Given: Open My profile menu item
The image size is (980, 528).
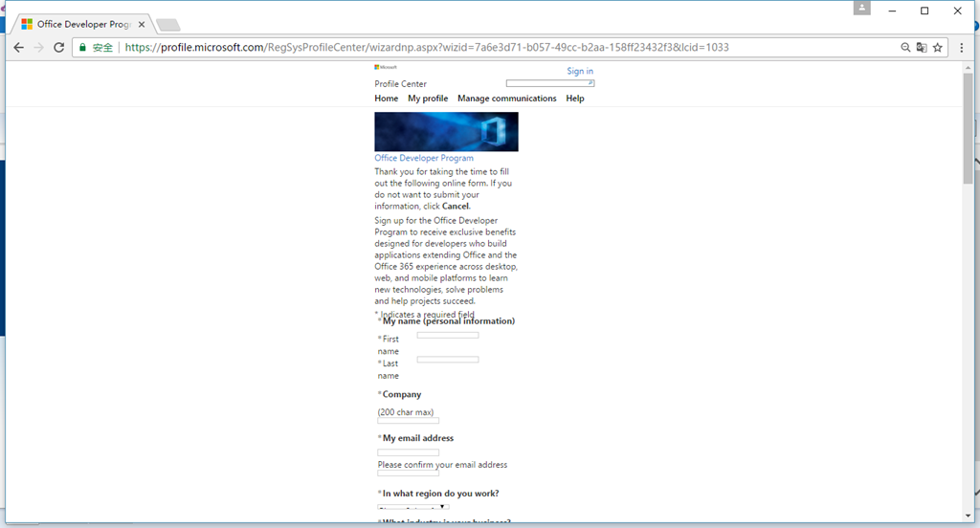Looking at the screenshot, I should [x=428, y=99].
